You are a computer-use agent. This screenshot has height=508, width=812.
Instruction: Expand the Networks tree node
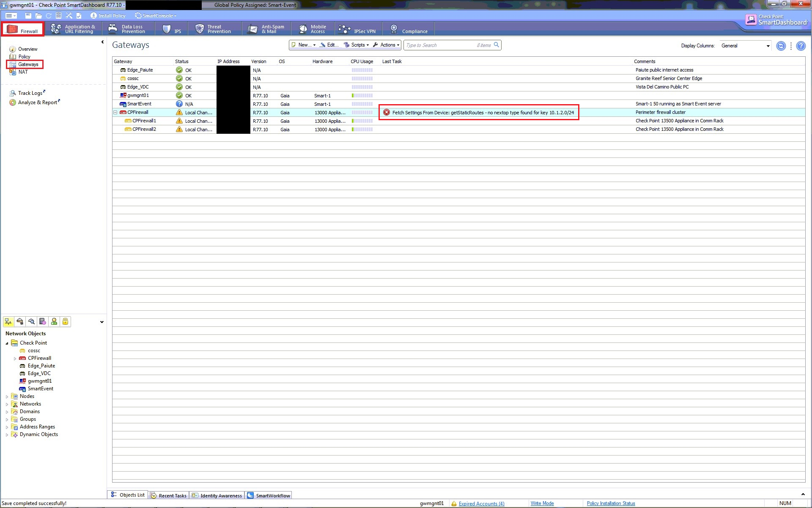(x=7, y=404)
